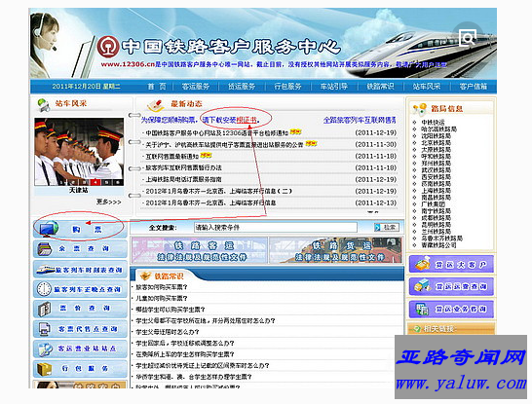Open news 旅客列车互联网售票暂行办法
Image resolution: width=532 pixels, height=404 pixels.
click(x=183, y=167)
